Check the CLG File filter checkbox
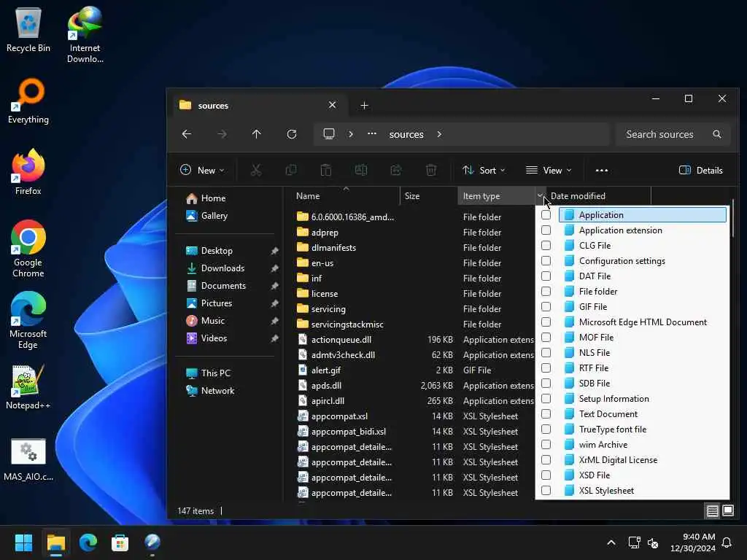Screen dimensions: 747x560 pyautogui.click(x=546, y=245)
